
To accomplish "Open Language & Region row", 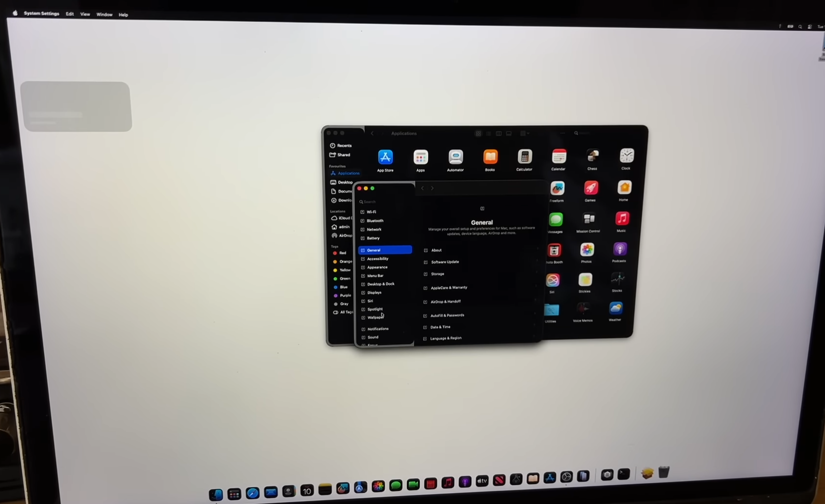I will pyautogui.click(x=479, y=338).
